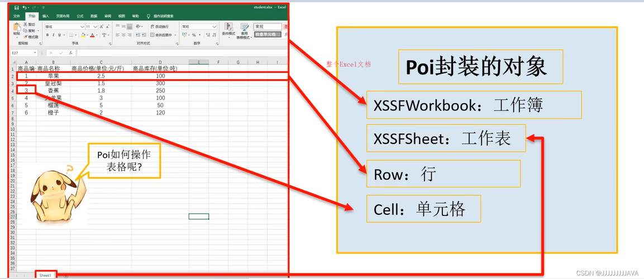Click cell with value 250
This screenshot has height=279, width=644.
tap(160, 90)
